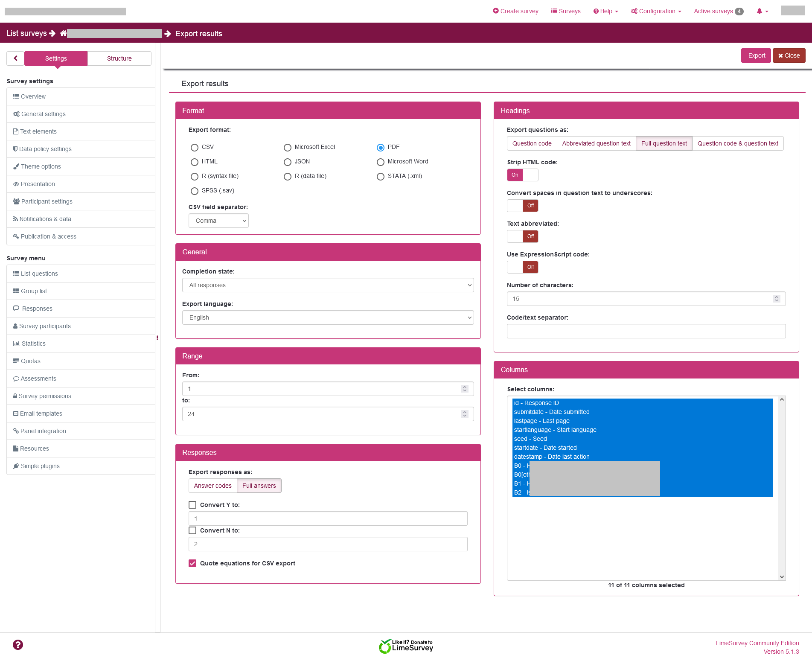Screen dimensions: 812x658
Task: Click the Export button
Action: pyautogui.click(x=756, y=55)
